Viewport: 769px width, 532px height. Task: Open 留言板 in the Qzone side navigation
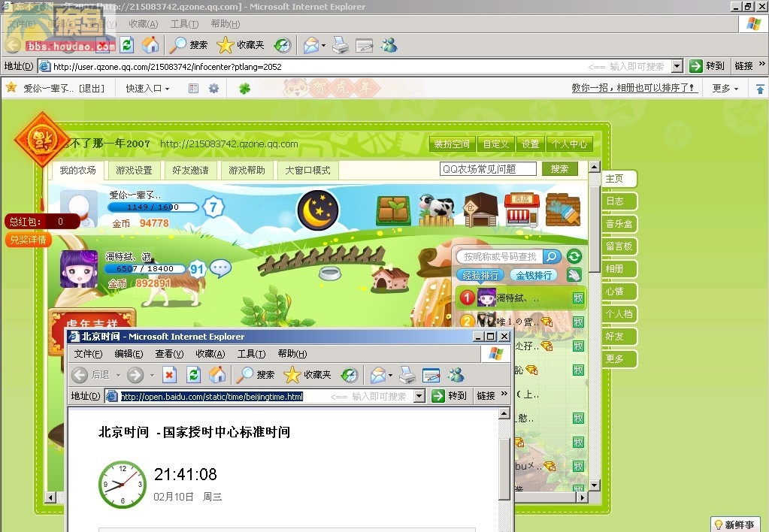619,246
